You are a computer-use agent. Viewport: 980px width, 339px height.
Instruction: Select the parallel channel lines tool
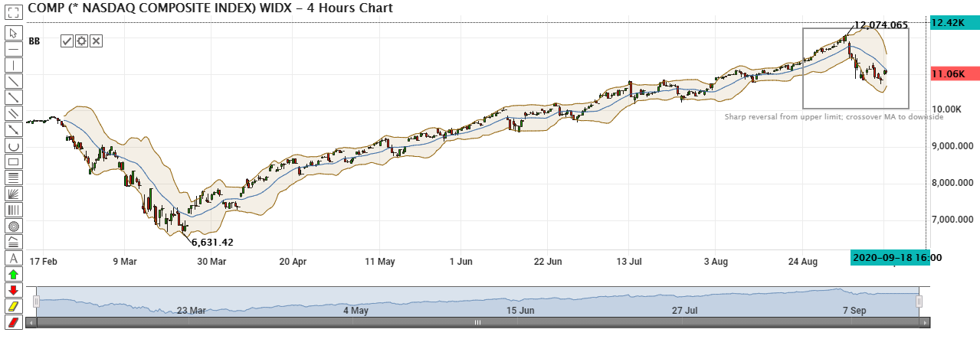13,113
